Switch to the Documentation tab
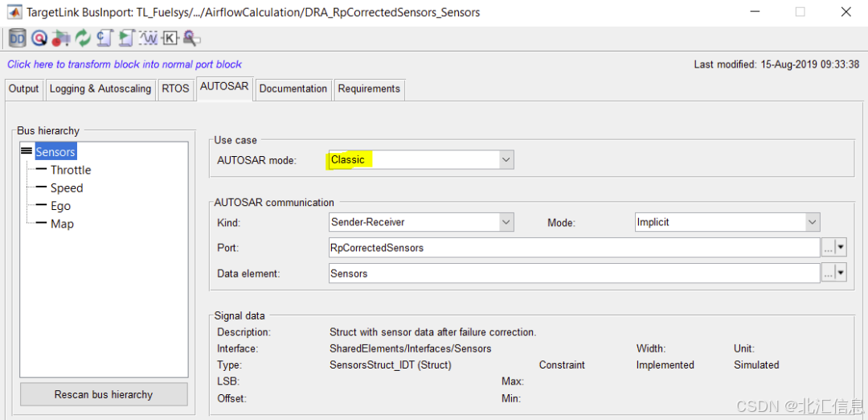 tap(293, 89)
